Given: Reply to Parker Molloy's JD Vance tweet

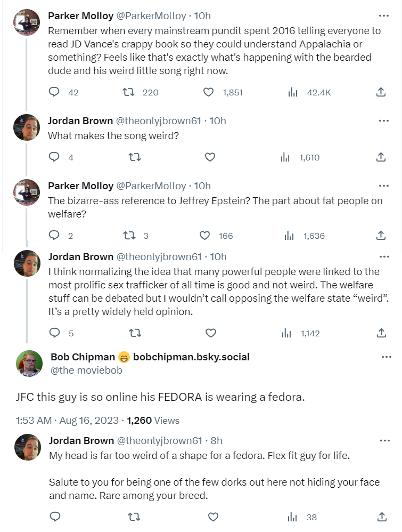Looking at the screenshot, I should pos(54,92).
